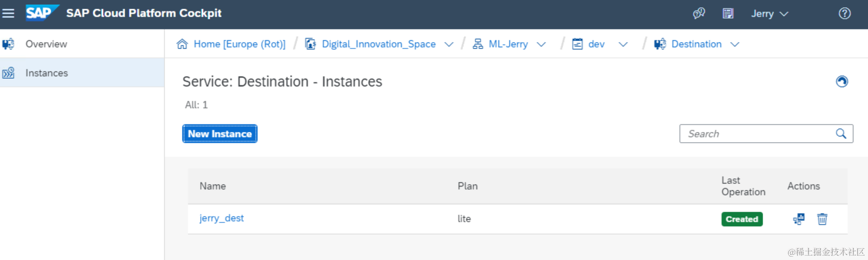868x260 pixels.
Task: Go to Home [Europe (Rot)] breadcrumb
Action: point(239,44)
